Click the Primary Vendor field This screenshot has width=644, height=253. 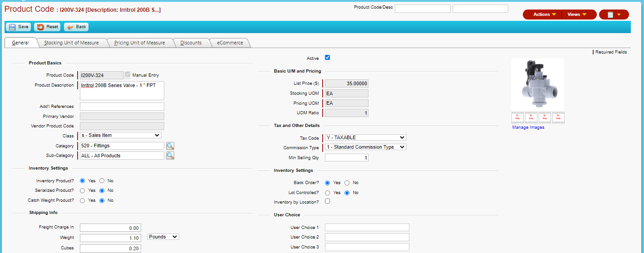pos(122,117)
